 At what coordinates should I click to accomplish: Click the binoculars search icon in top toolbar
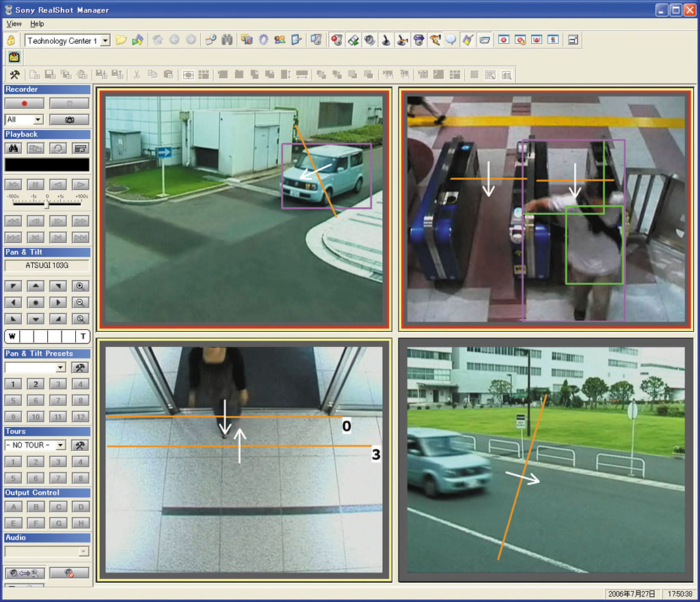click(227, 40)
